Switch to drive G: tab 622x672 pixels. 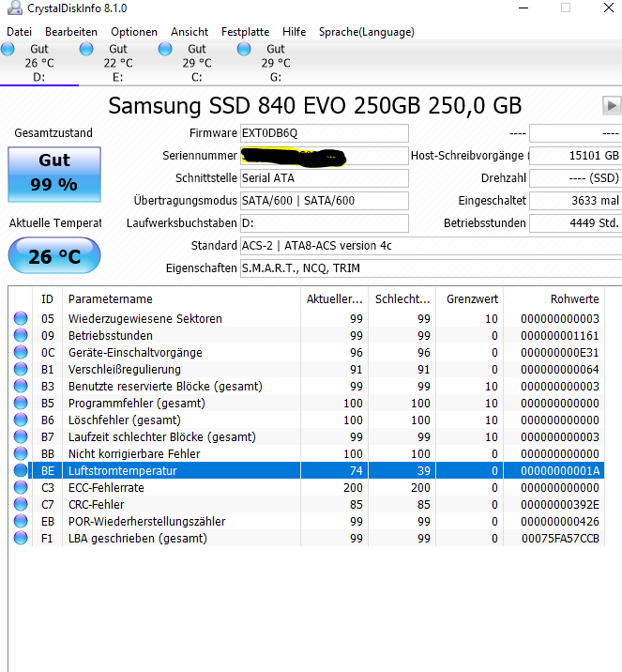[x=276, y=63]
